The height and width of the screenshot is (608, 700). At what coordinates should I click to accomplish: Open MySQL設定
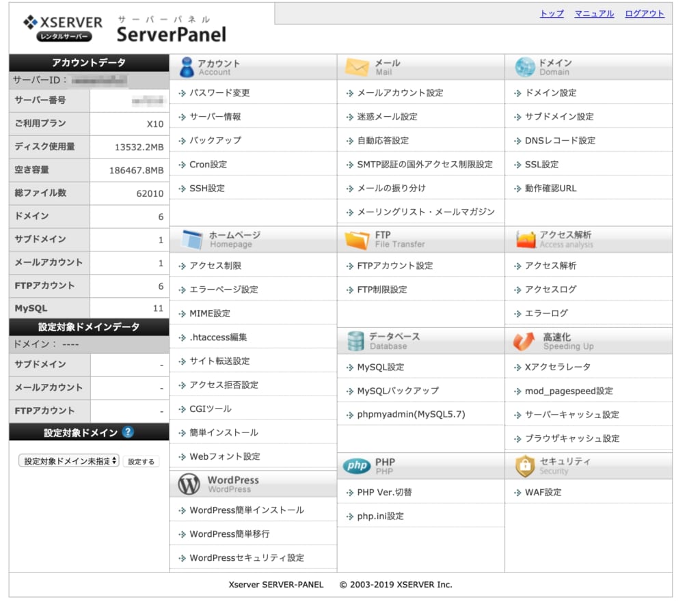[380, 367]
